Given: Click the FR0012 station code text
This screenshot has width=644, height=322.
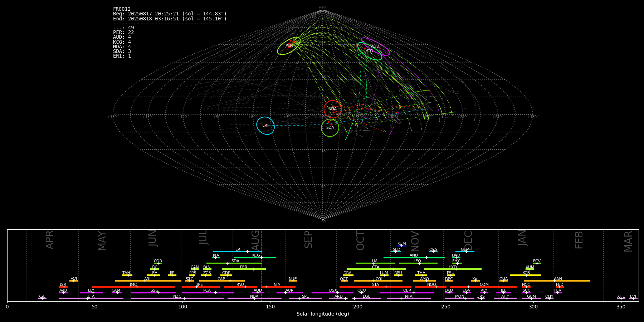Looking at the screenshot, I should [x=122, y=9].
